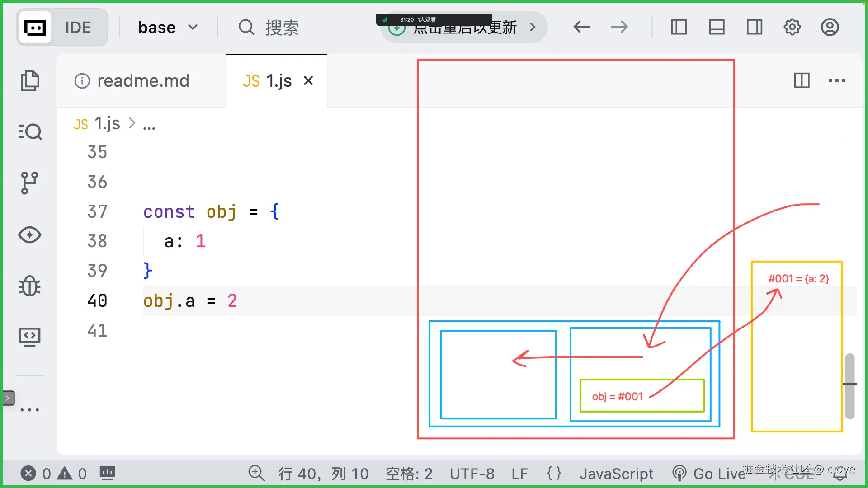868x488 pixels.
Task: Open the user account icon
Action: 830,27
